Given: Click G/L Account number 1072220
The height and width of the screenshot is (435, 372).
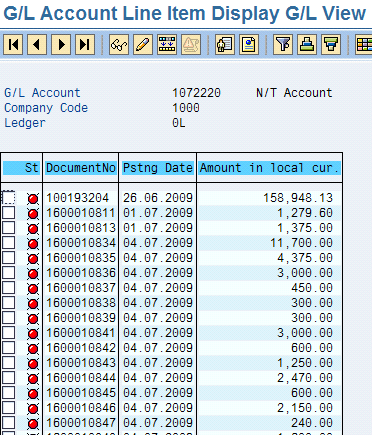Looking at the screenshot, I should 196,93.
